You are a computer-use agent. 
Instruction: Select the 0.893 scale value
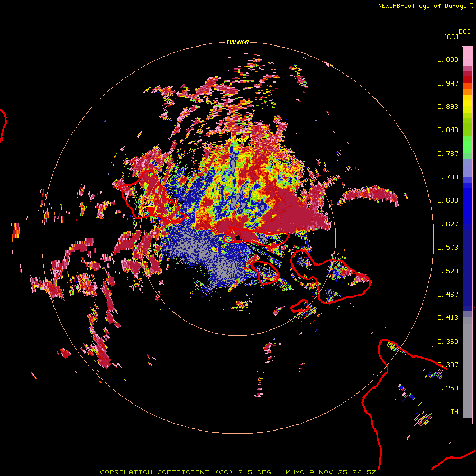click(x=448, y=106)
